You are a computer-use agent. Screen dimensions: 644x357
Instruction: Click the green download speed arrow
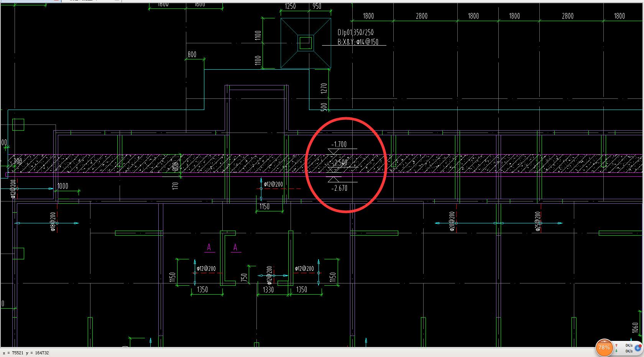pyautogui.click(x=616, y=351)
